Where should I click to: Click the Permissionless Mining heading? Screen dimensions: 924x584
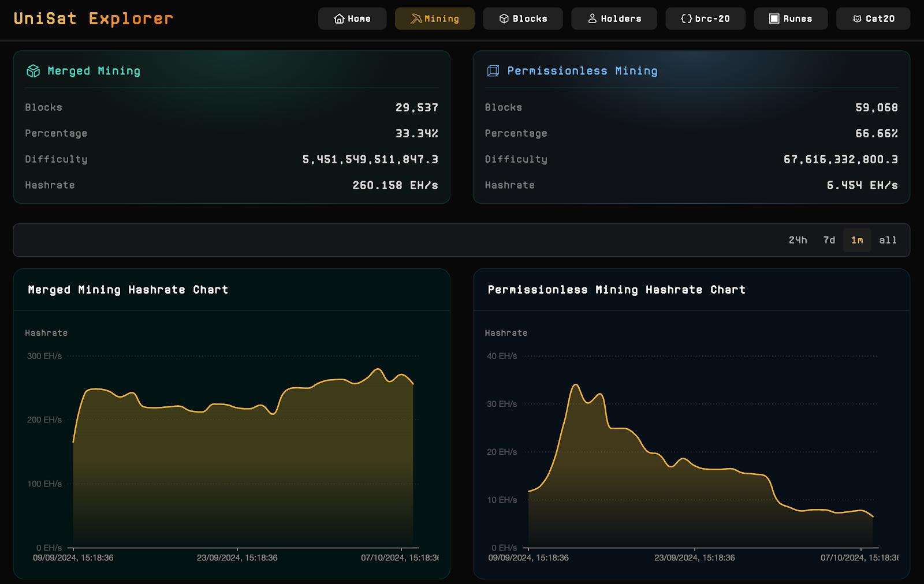(583, 71)
